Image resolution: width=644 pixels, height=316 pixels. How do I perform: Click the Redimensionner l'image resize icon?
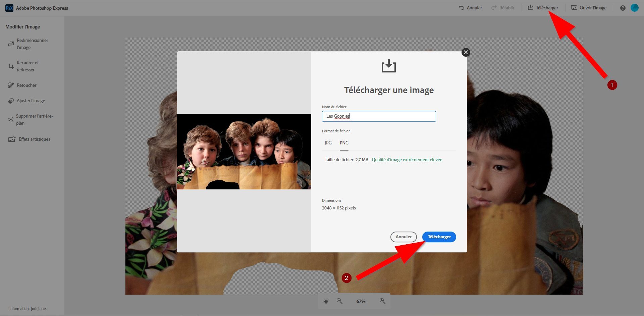pyautogui.click(x=11, y=44)
